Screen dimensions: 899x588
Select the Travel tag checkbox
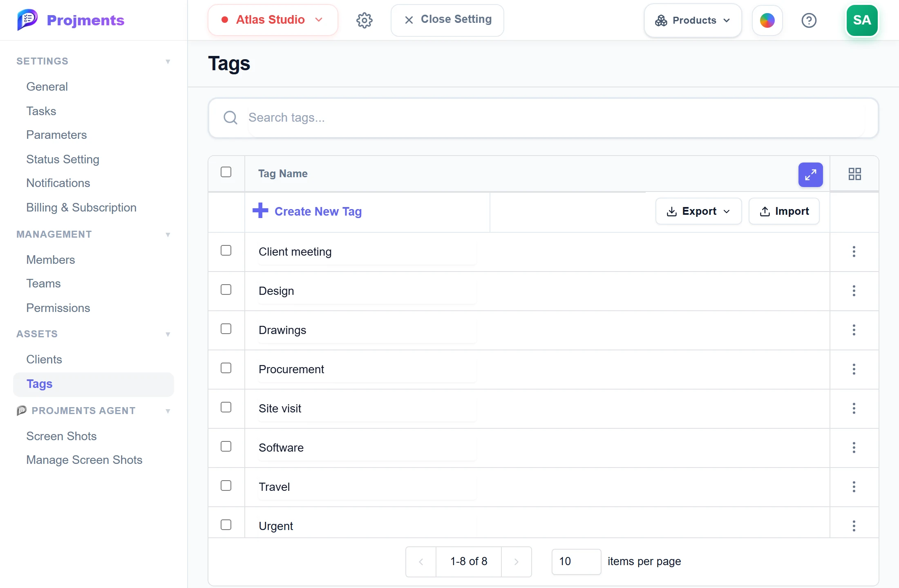pyautogui.click(x=226, y=486)
